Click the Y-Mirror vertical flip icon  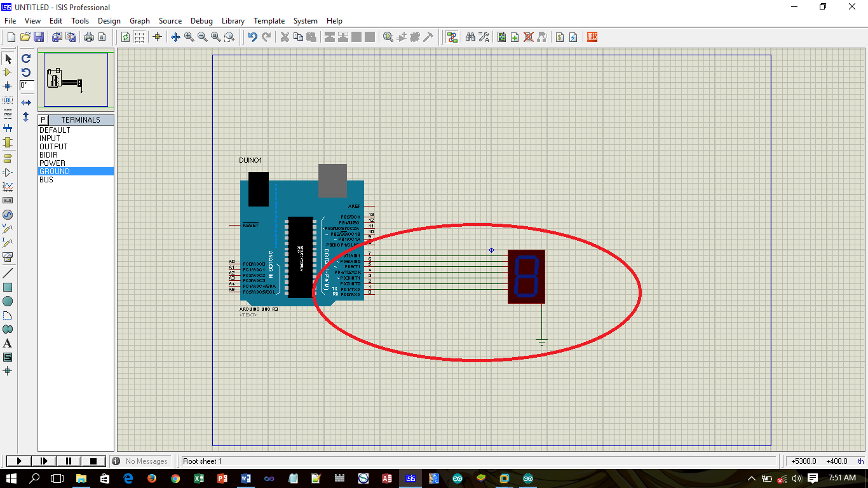26,117
